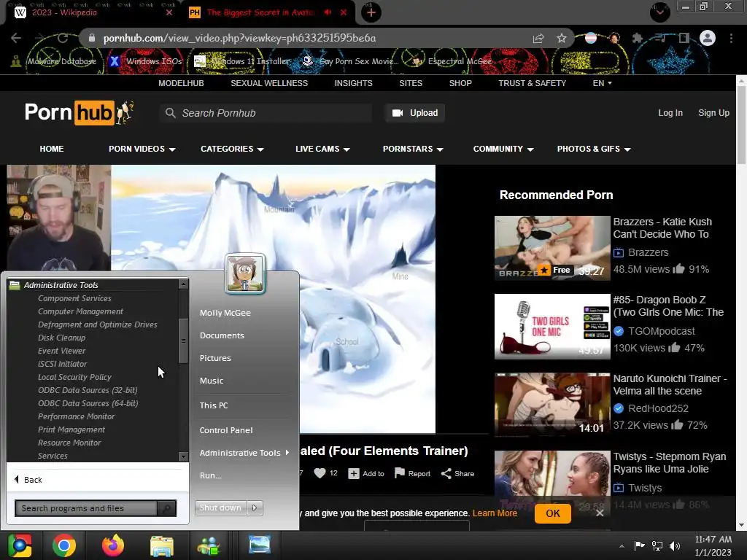Screen dimensions: 747x560
Task: Click the Shut down button
Action: coord(220,507)
